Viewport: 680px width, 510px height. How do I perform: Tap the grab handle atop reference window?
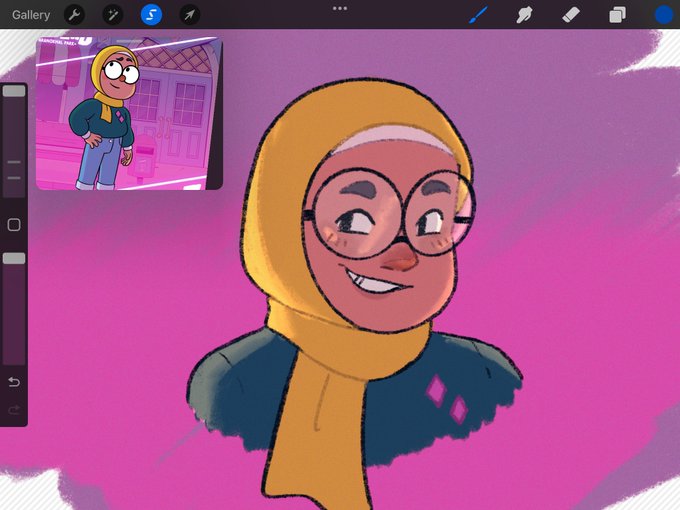click(129, 41)
